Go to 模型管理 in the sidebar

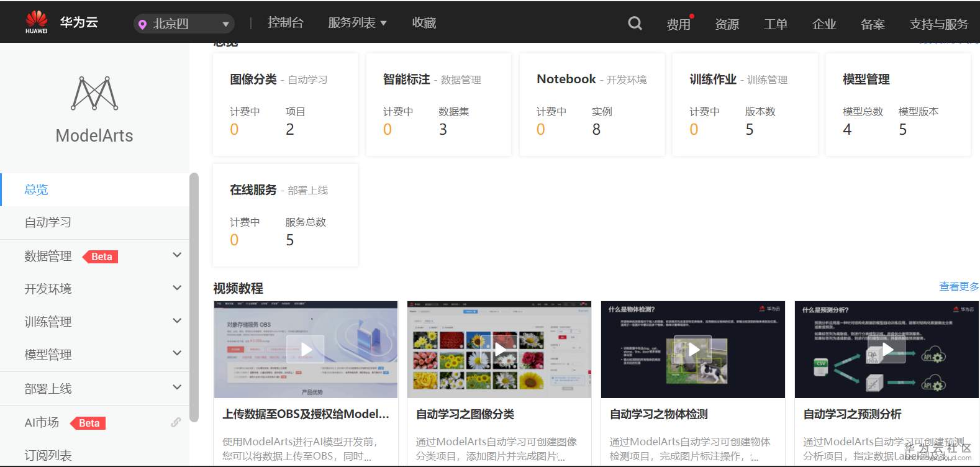[x=48, y=355]
